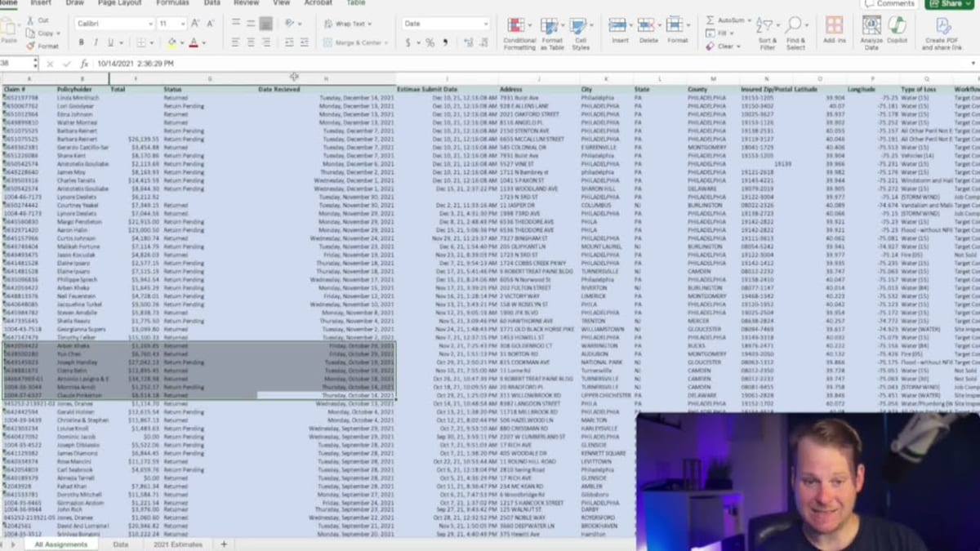Click the Borders icon

coord(141,42)
